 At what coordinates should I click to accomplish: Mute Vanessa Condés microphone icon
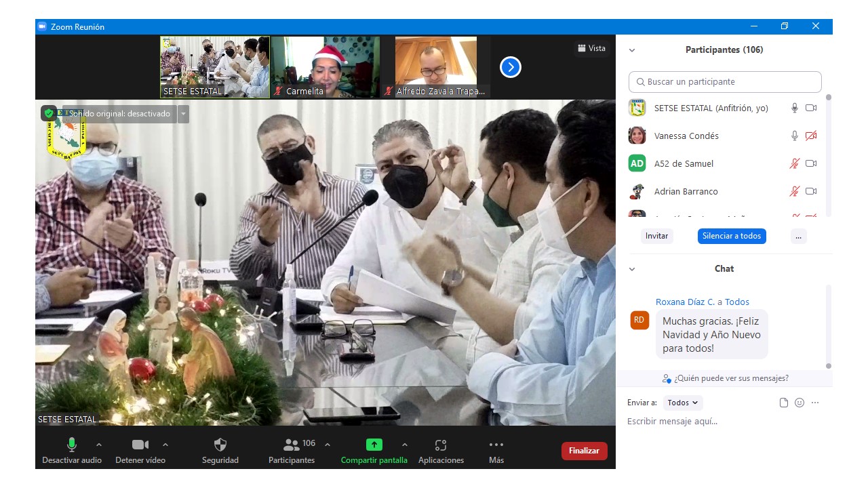coord(795,136)
